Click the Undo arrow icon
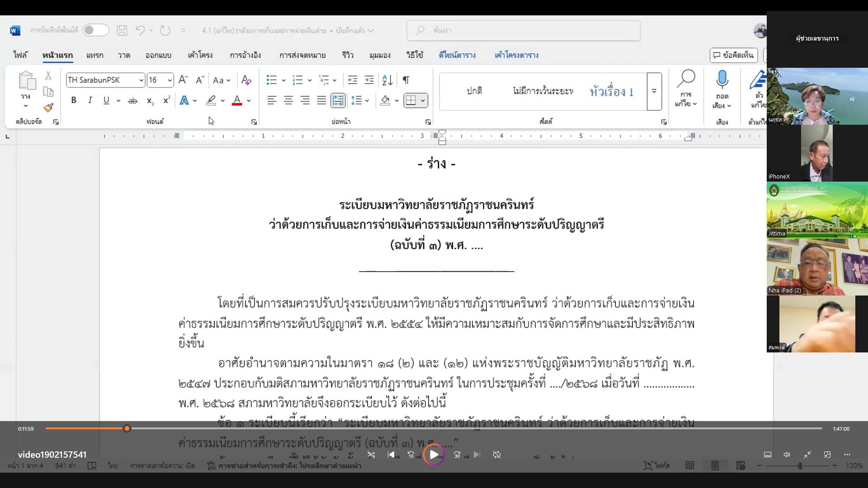The height and width of the screenshot is (488, 868). 140,30
